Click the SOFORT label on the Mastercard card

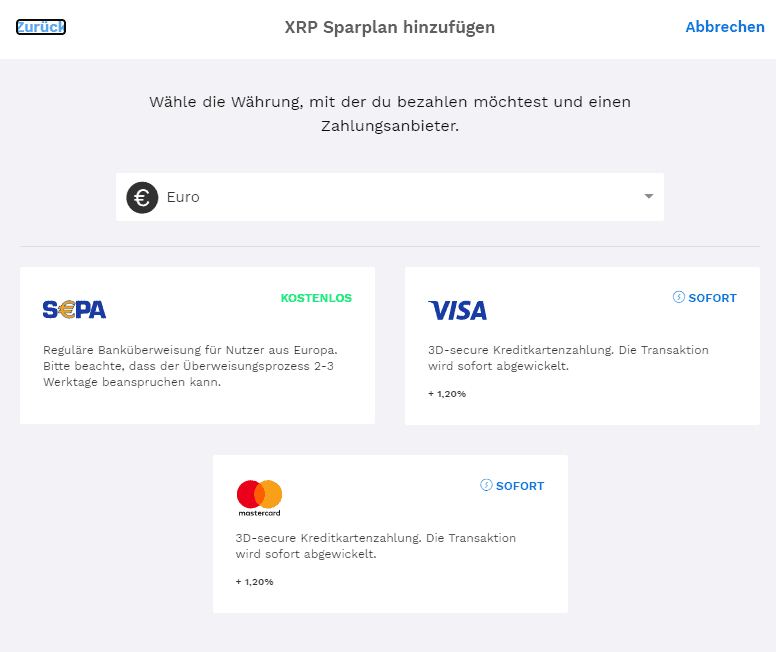[x=520, y=486]
